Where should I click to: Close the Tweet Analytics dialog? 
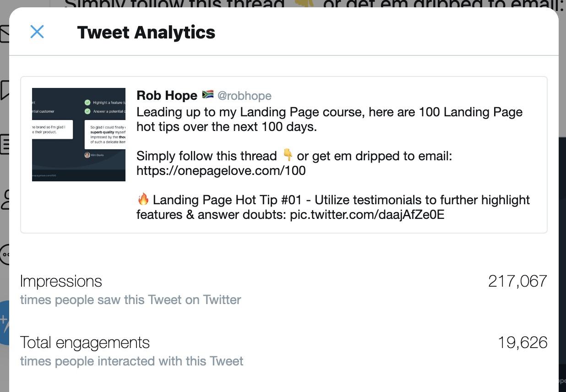coord(37,32)
